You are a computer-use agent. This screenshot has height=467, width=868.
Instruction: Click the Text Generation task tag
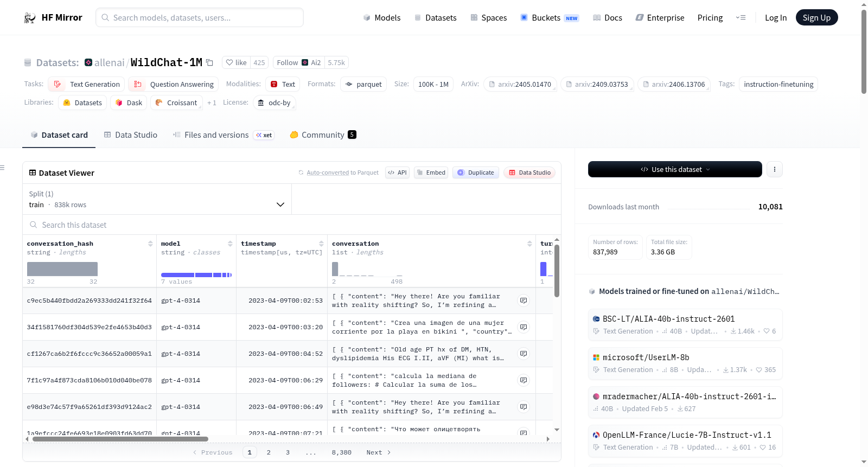pyautogui.click(x=87, y=84)
